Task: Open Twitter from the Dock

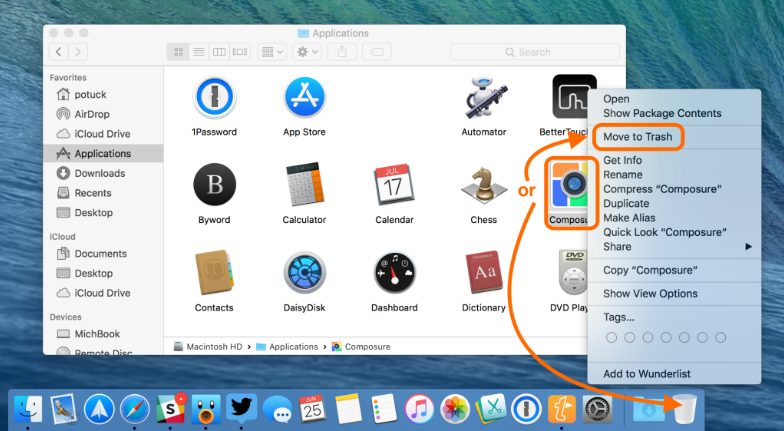Action: pos(241,408)
